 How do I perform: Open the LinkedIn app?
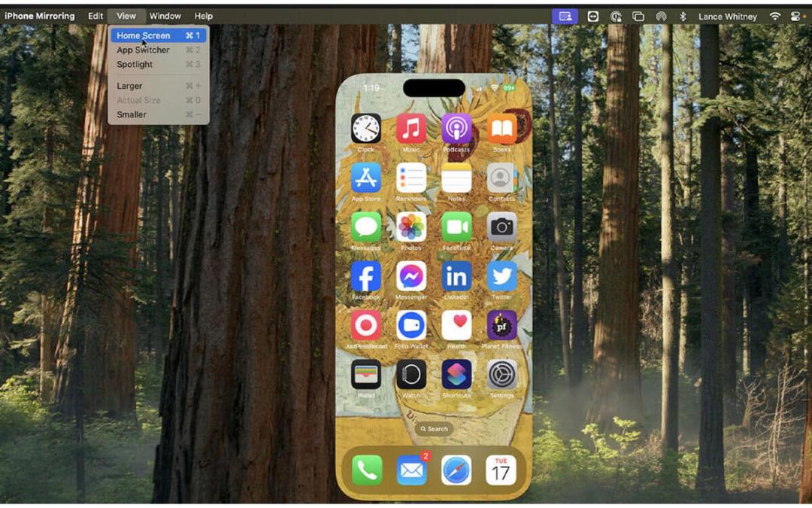click(x=456, y=275)
